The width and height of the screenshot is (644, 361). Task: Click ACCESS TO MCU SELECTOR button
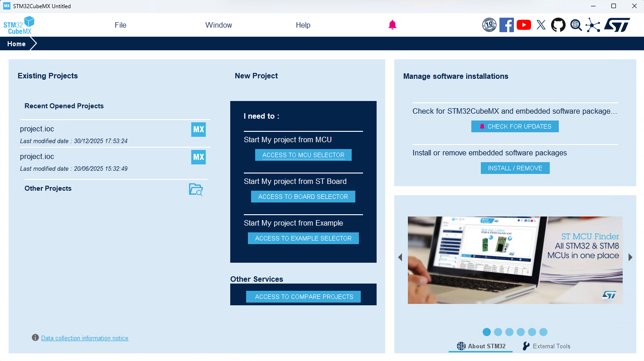303,155
